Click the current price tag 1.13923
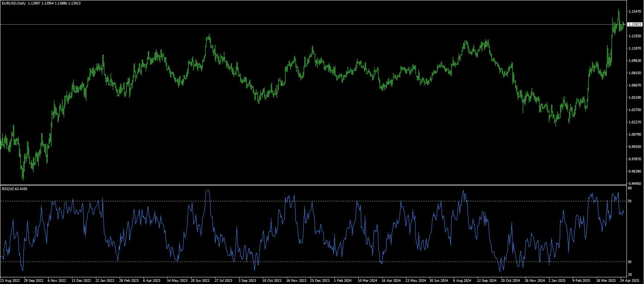The height and width of the screenshot is (284, 644). [635, 25]
